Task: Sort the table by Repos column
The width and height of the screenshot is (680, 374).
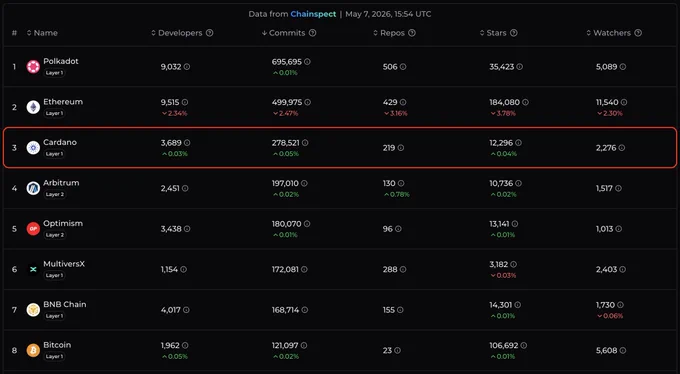Action: click(x=389, y=33)
